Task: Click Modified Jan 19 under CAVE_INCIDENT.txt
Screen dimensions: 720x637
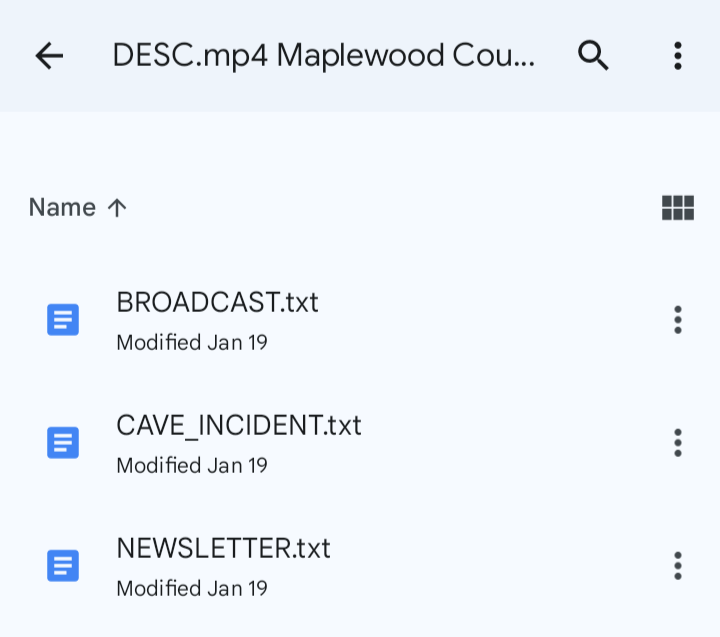Action: click(192, 466)
